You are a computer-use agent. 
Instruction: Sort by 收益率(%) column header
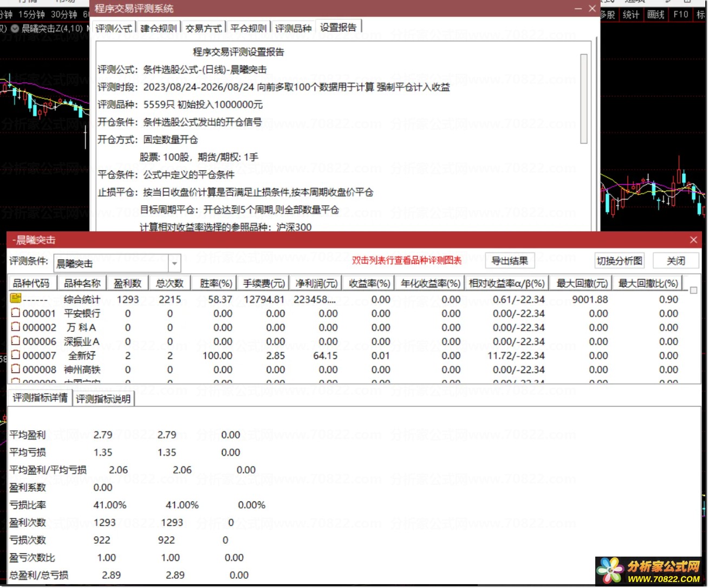click(x=369, y=283)
